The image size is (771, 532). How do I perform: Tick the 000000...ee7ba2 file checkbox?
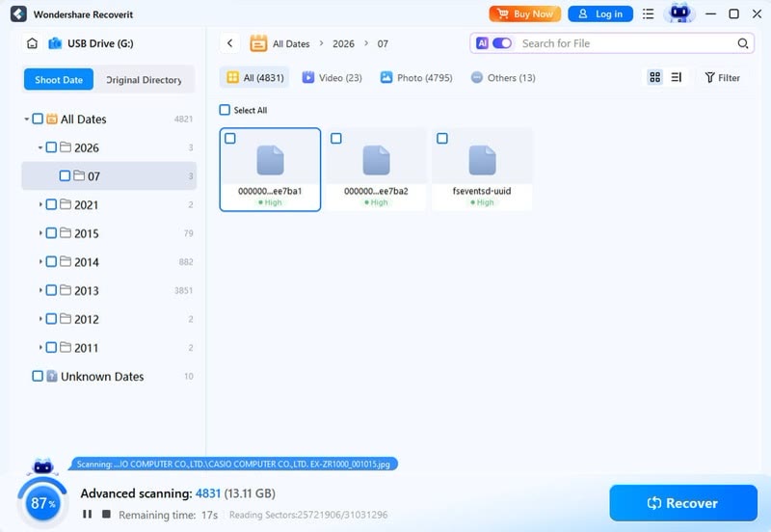coord(336,138)
